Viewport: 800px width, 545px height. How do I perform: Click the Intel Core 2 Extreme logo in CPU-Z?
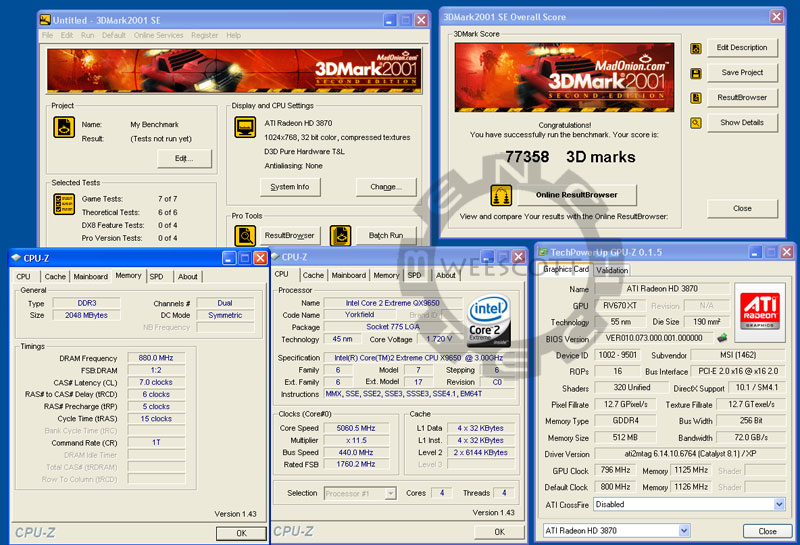pyautogui.click(x=489, y=321)
